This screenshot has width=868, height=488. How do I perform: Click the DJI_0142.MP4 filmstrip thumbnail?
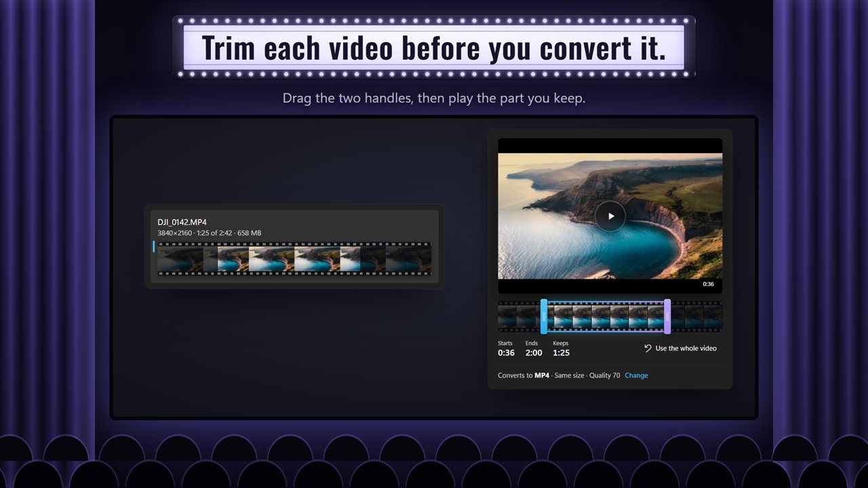(x=294, y=259)
